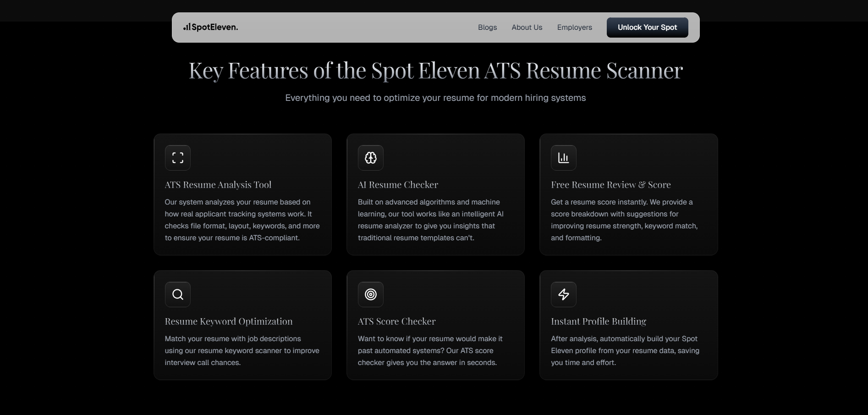The height and width of the screenshot is (415, 868).
Task: Click the Unlock Your Spot button
Action: pos(647,27)
